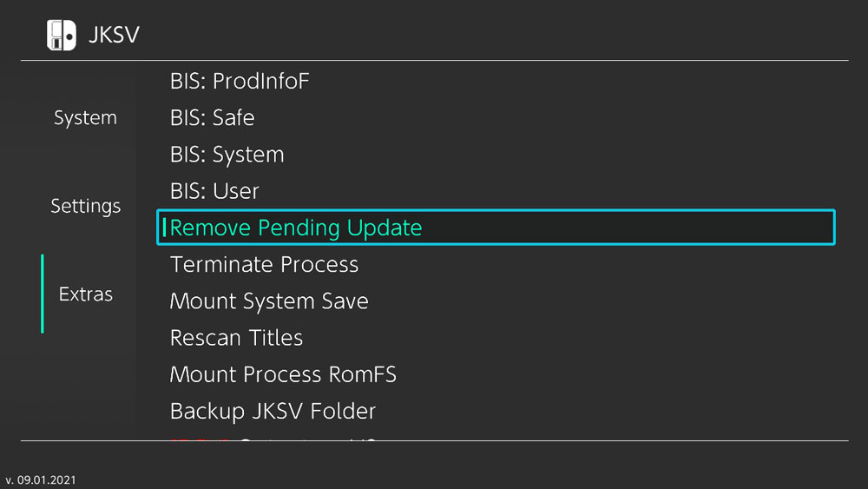Start Backup JKSV Folder
This screenshot has width=868, height=489.
pos(273,411)
